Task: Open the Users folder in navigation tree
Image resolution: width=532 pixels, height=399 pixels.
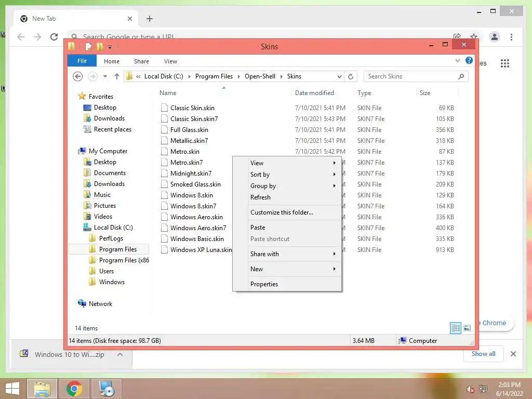Action: (x=106, y=271)
